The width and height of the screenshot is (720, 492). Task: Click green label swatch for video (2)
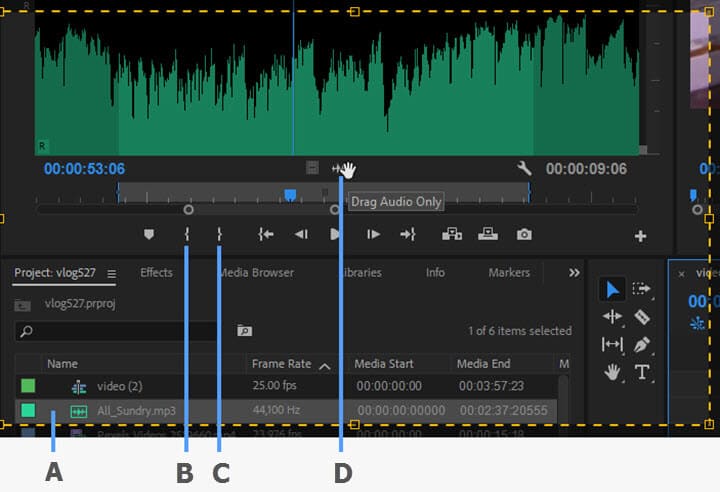pyautogui.click(x=28, y=386)
